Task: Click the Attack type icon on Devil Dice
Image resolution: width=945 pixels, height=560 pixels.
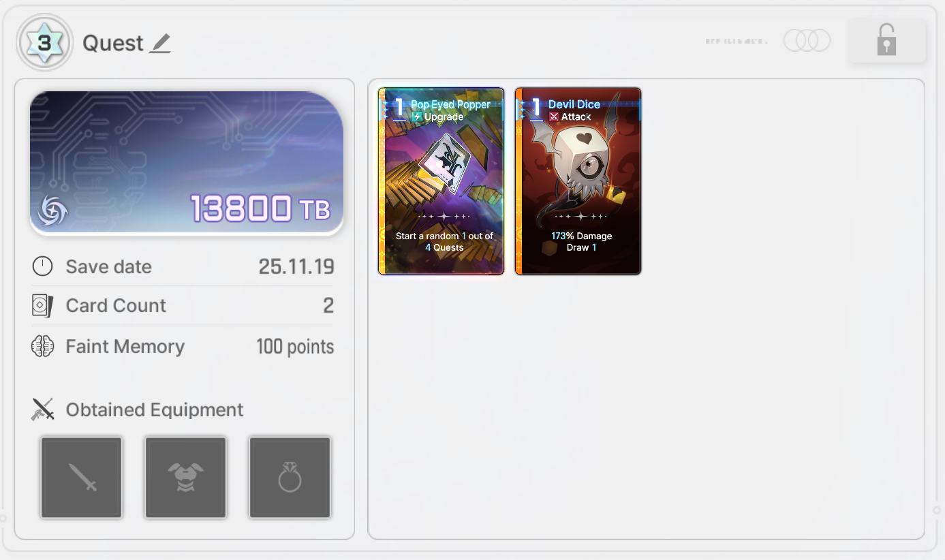Action: (554, 117)
